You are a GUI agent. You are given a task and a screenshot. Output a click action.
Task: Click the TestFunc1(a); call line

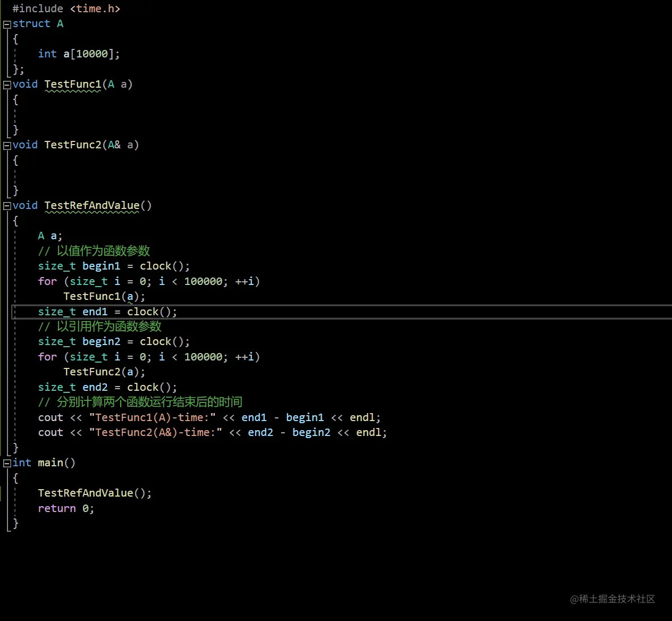point(104,296)
